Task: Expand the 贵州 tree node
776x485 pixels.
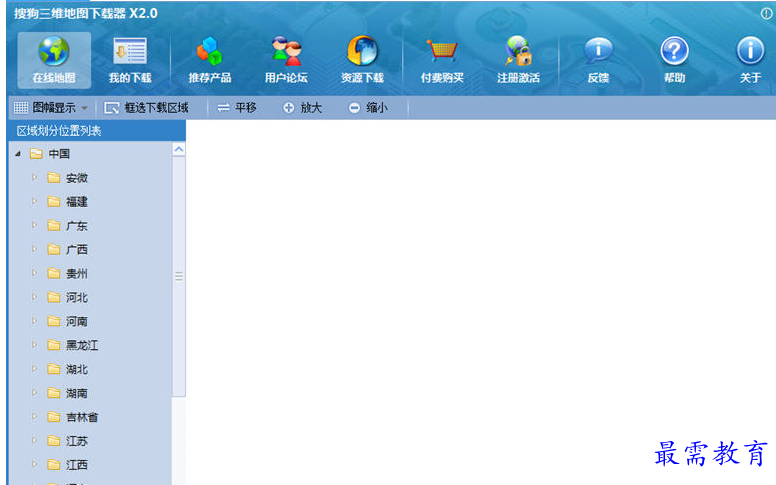Action: 34,273
